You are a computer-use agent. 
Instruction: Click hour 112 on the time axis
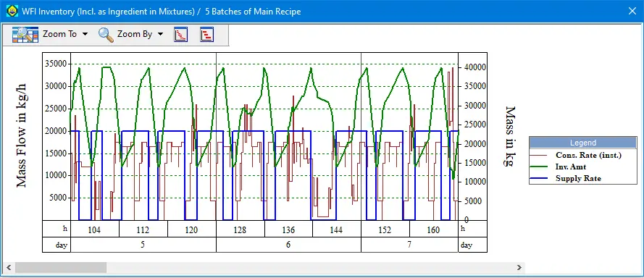143,230
